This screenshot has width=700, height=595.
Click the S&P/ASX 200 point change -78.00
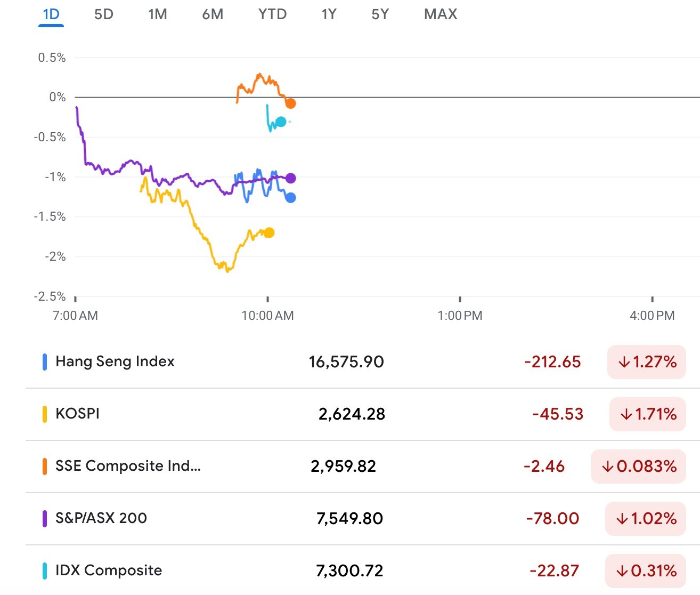click(x=552, y=519)
